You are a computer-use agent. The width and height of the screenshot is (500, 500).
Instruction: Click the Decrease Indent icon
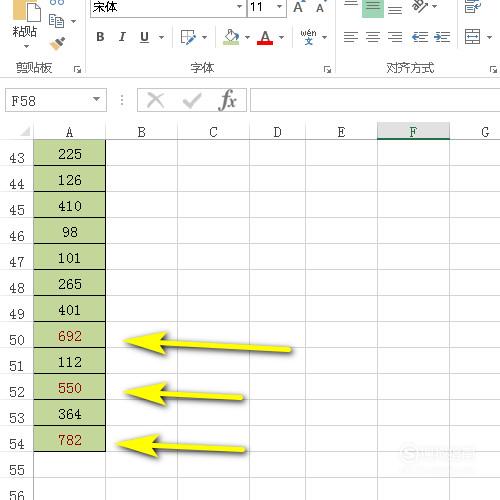pyautogui.click(x=420, y=37)
